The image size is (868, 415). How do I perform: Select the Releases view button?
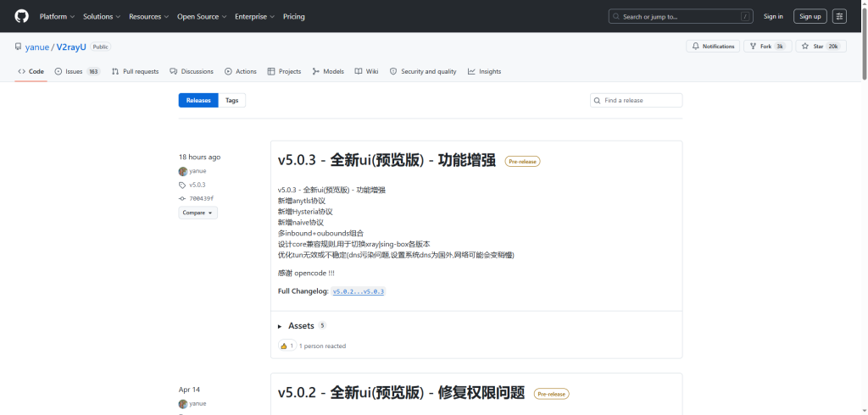[x=198, y=100]
